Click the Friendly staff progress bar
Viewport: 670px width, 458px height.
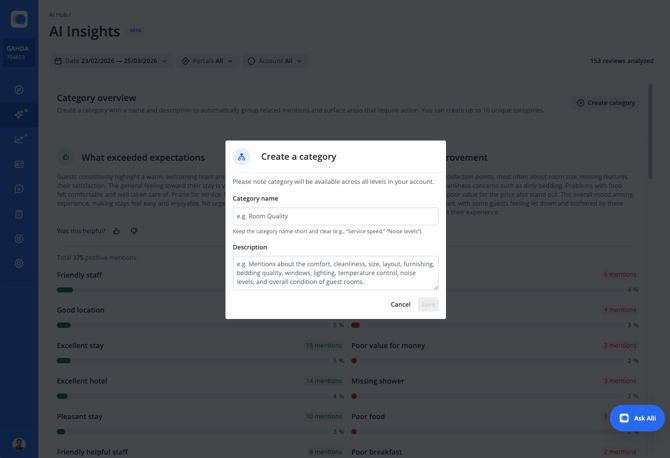(65, 290)
